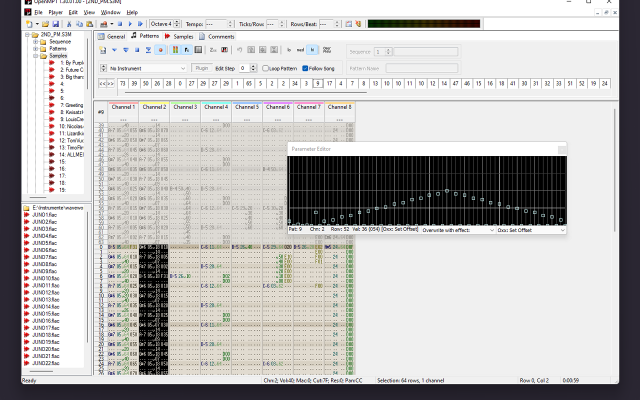Create a new module with the New icon
Image resolution: width=640 pixels, height=400 pixels.
click(29, 24)
